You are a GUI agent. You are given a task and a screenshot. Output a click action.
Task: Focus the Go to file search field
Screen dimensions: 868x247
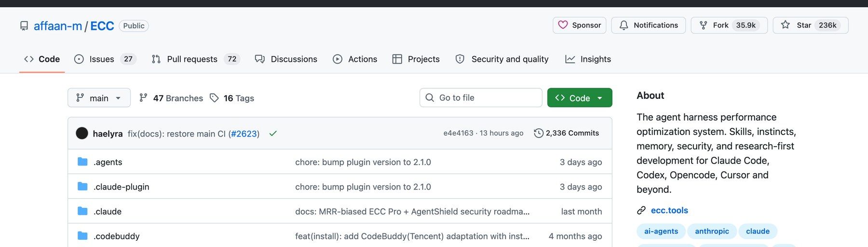(x=481, y=98)
